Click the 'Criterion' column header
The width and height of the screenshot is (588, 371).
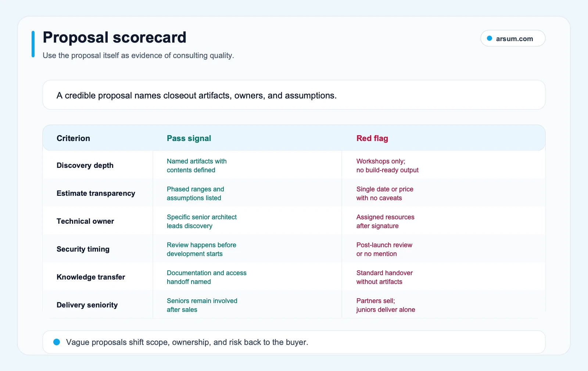73,138
